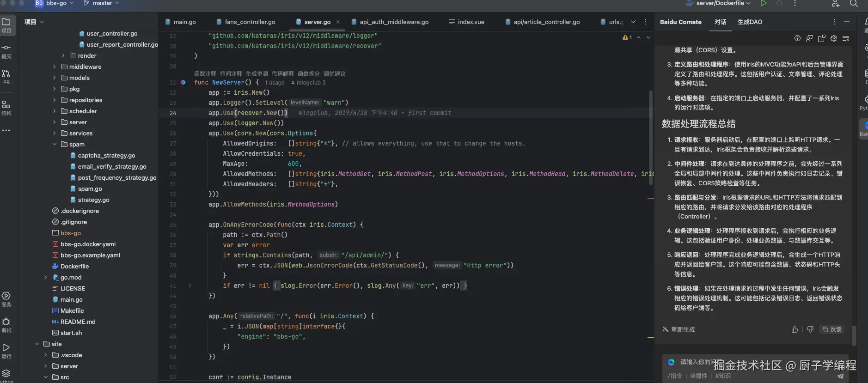The width and height of the screenshot is (868, 383).
Task: Open the Comate settings gear icon
Action: (834, 39)
